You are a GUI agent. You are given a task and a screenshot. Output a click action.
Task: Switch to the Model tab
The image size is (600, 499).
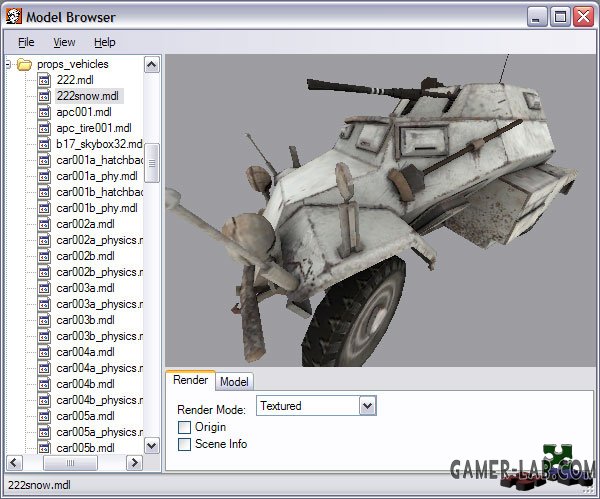[234, 382]
